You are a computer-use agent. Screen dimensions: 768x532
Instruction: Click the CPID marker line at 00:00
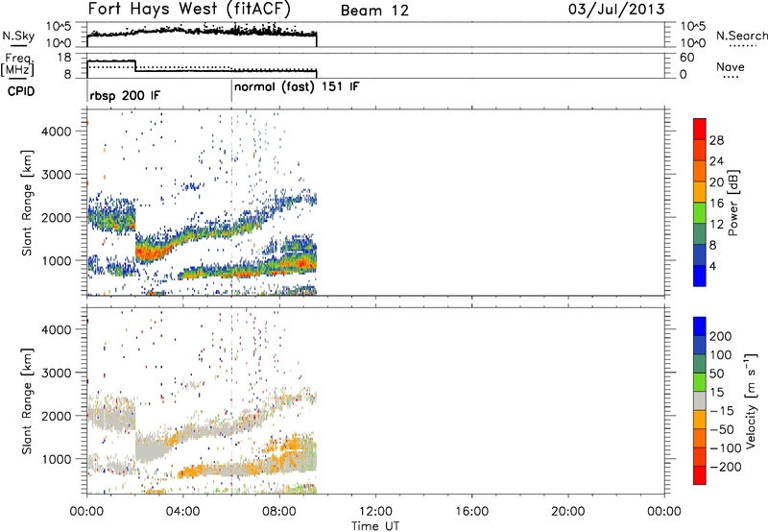87,92
